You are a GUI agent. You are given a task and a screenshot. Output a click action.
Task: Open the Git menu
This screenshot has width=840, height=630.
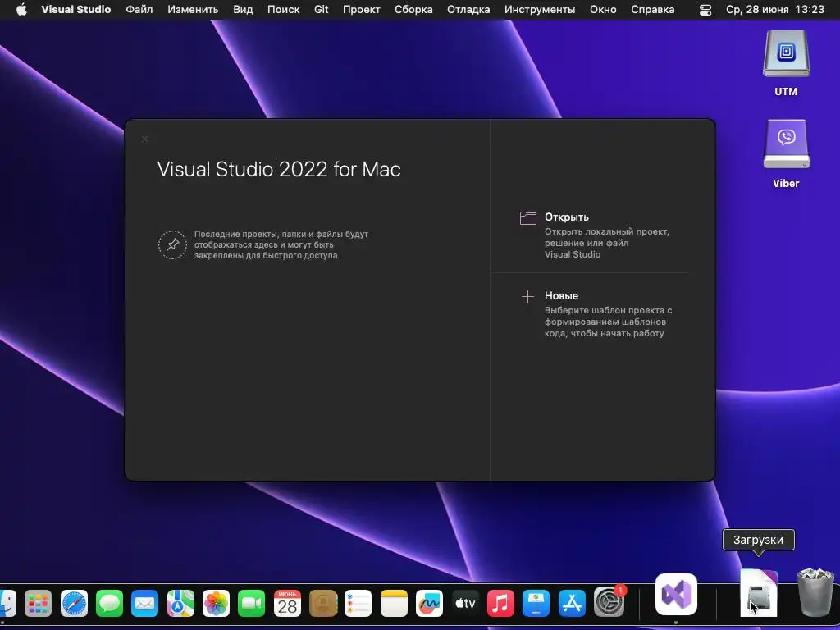tap(322, 9)
